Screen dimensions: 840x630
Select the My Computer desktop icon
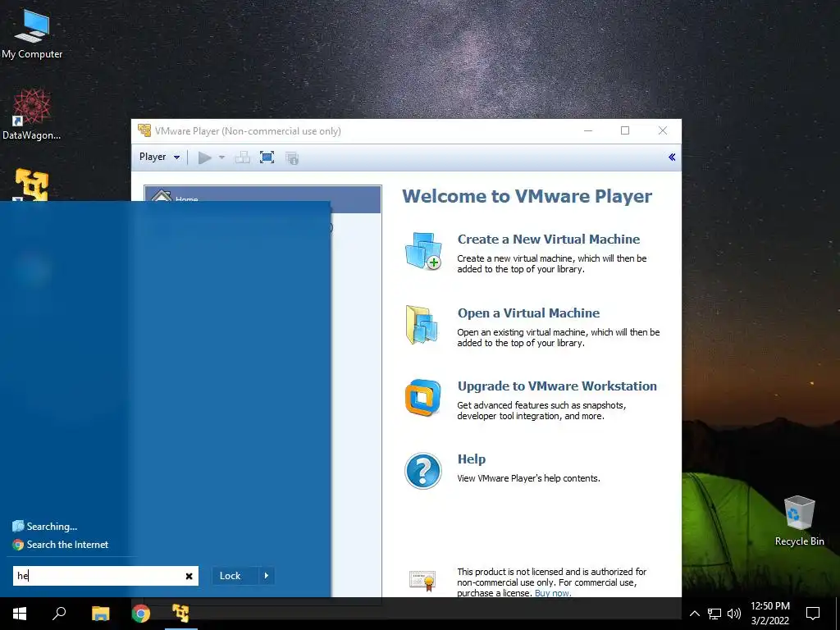32,33
